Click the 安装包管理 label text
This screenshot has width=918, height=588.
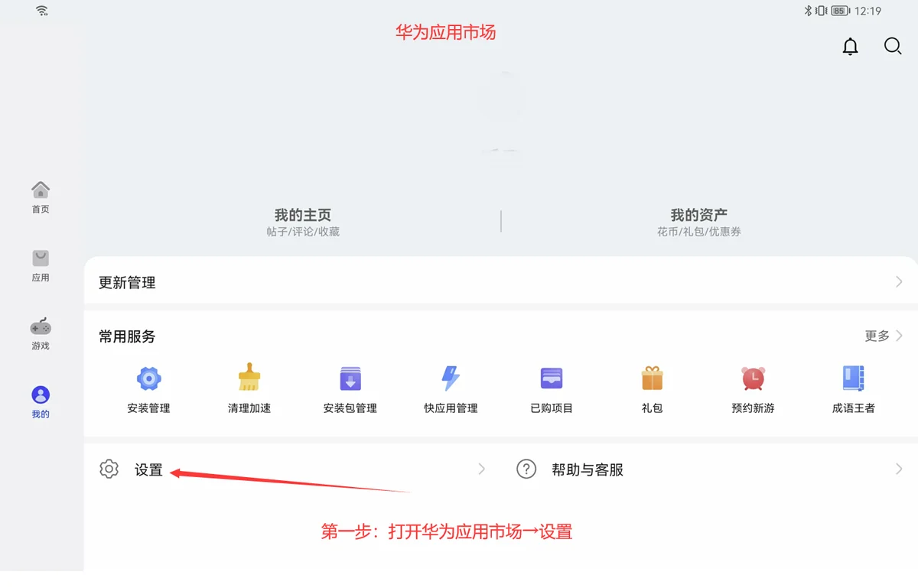[x=350, y=408]
